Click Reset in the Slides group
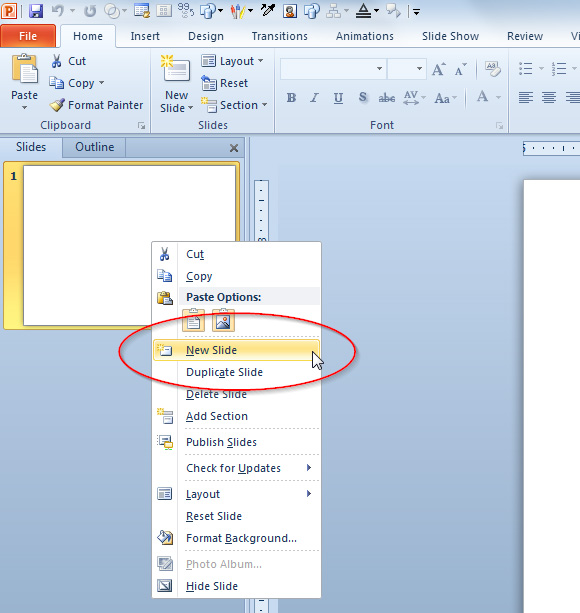The width and height of the screenshot is (580, 613). [225, 83]
